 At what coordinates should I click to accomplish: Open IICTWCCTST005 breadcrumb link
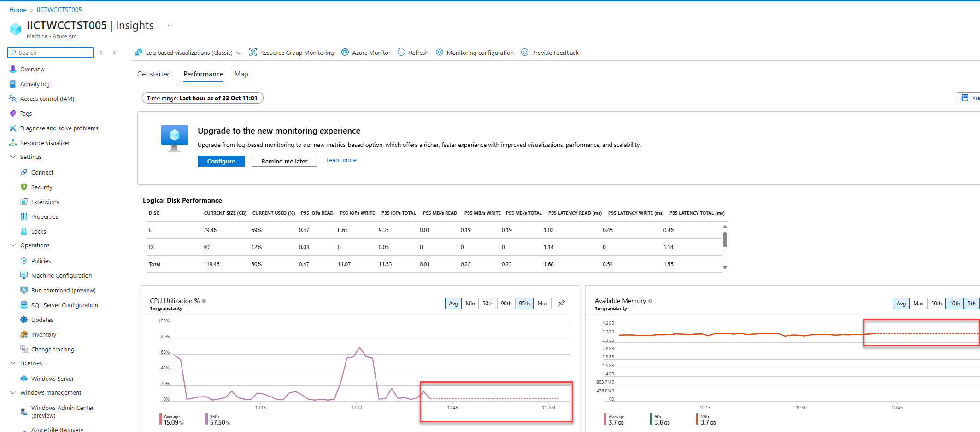[59, 10]
